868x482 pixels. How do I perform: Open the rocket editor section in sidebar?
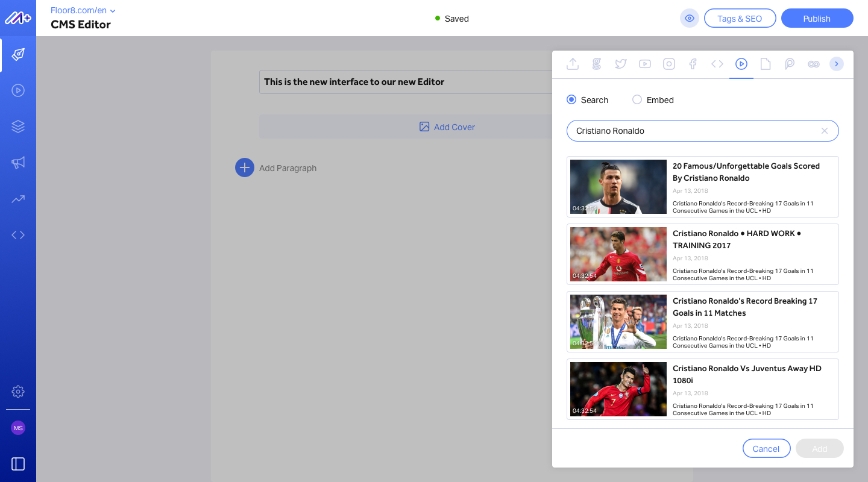[18, 55]
